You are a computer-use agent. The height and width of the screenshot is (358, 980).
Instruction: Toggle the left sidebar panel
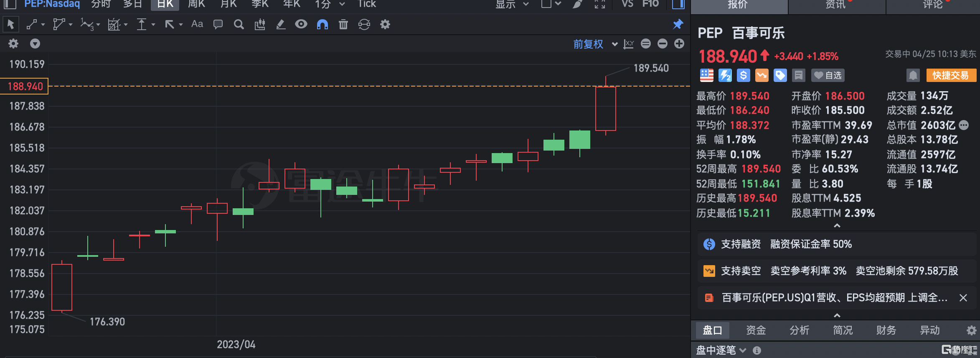10,4
